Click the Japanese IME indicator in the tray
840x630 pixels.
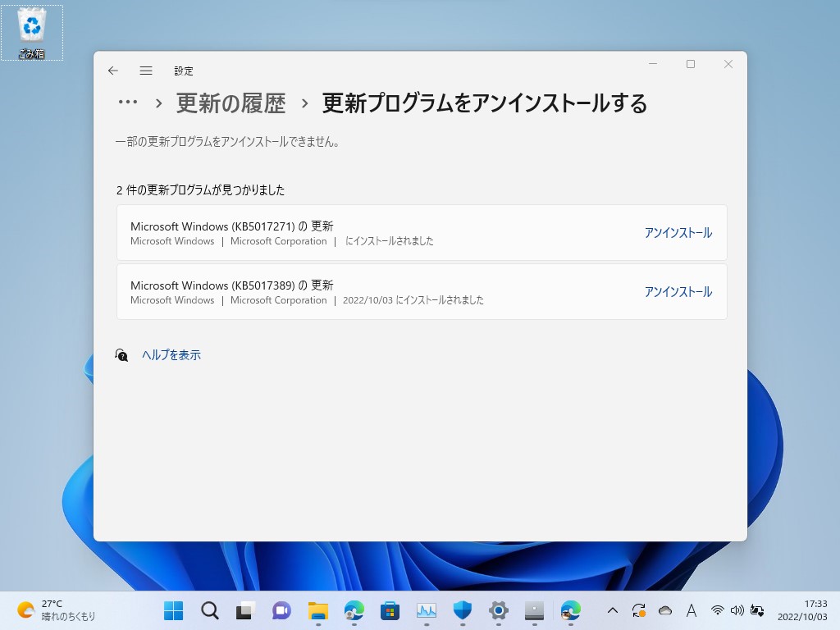click(692, 610)
